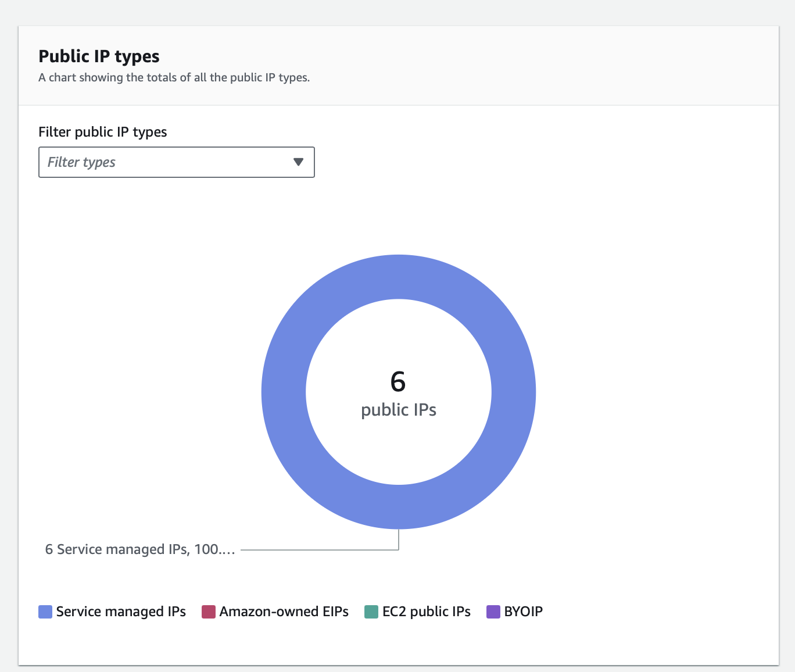Click the 6 public IPs chart center
This screenshot has height=672, width=795.
coord(399,392)
